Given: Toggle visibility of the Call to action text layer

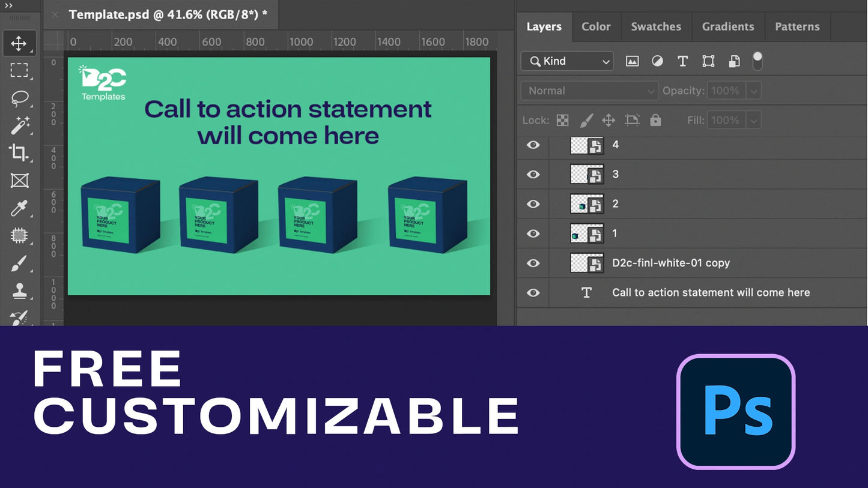Looking at the screenshot, I should pos(533,293).
